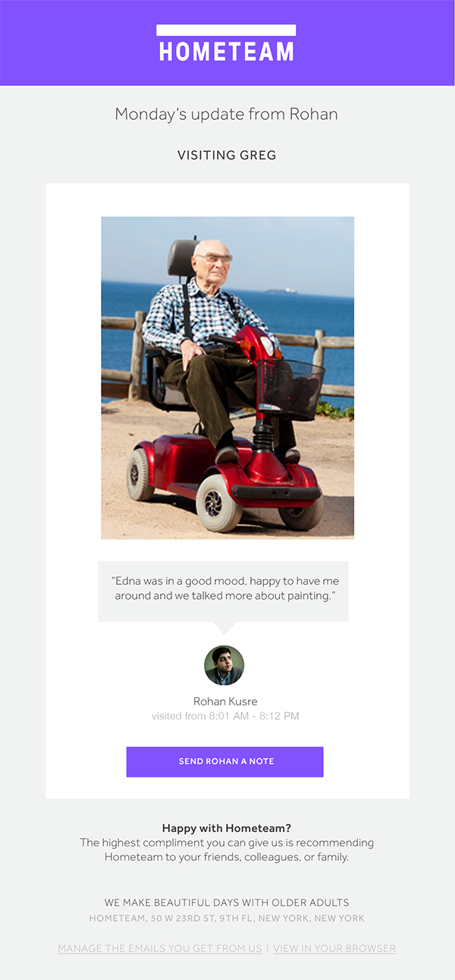Click WE MAKE BEAUTIFUL DAYS WITH OLDER ADULTS tagline
The height and width of the screenshot is (980, 455).
227,903
